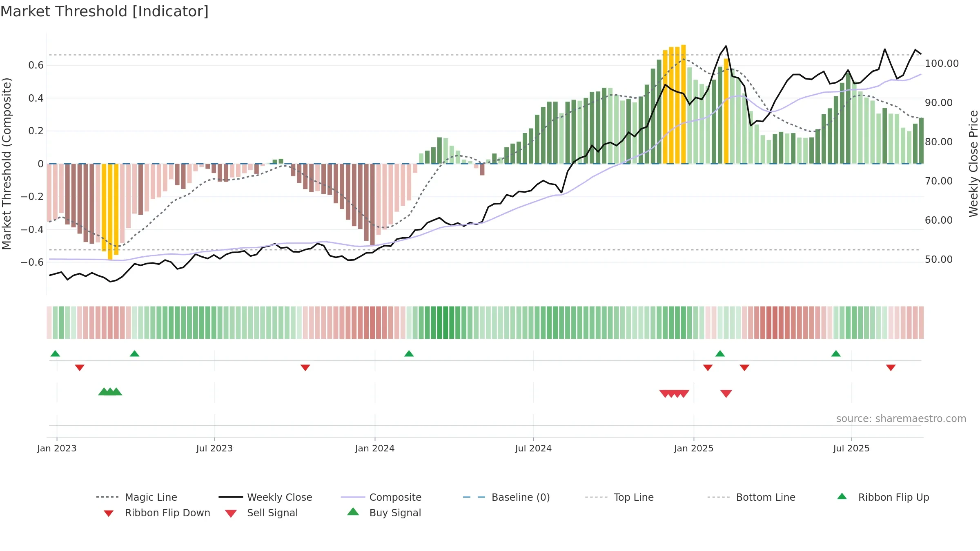Click the ribbon flip up marker in February 2024
This screenshot has width=980, height=551.
point(409,353)
